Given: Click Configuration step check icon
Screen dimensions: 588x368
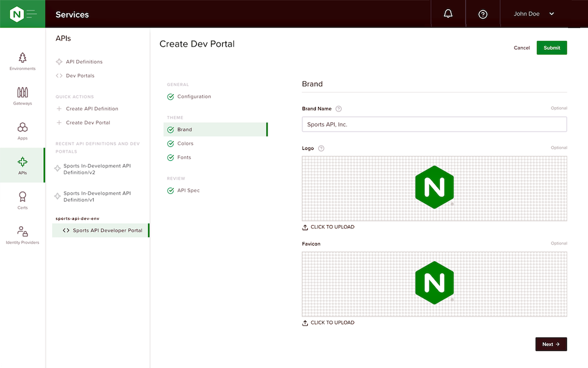Looking at the screenshot, I should (171, 96).
